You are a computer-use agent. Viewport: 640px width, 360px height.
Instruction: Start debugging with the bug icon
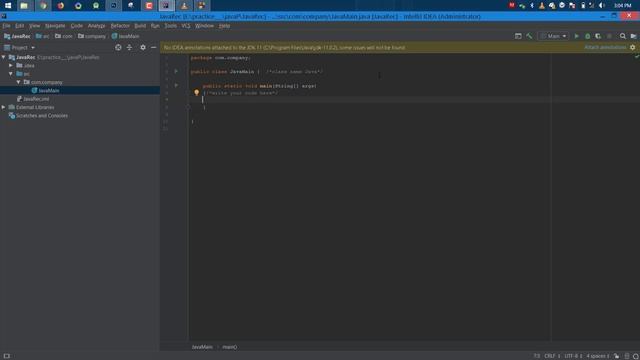click(587, 36)
